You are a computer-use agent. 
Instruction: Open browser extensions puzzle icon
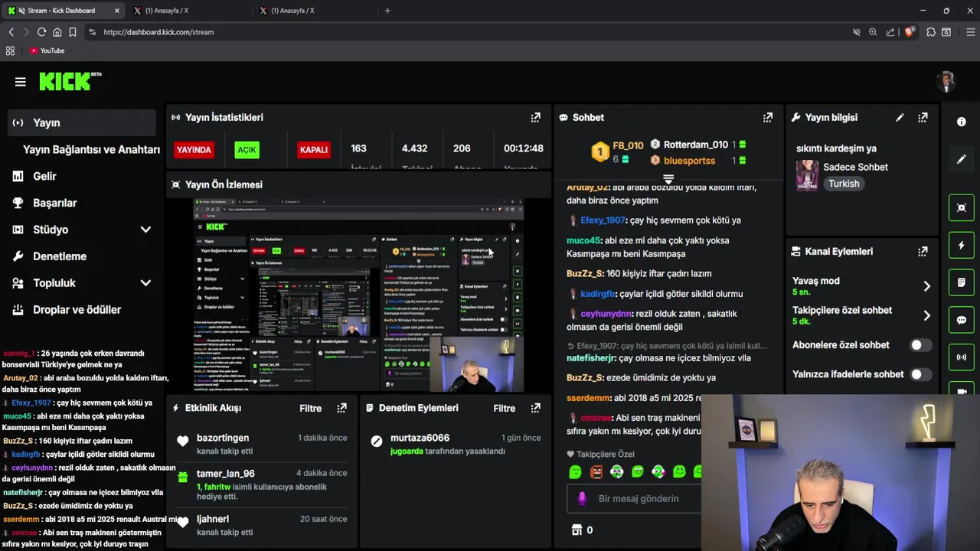click(931, 32)
